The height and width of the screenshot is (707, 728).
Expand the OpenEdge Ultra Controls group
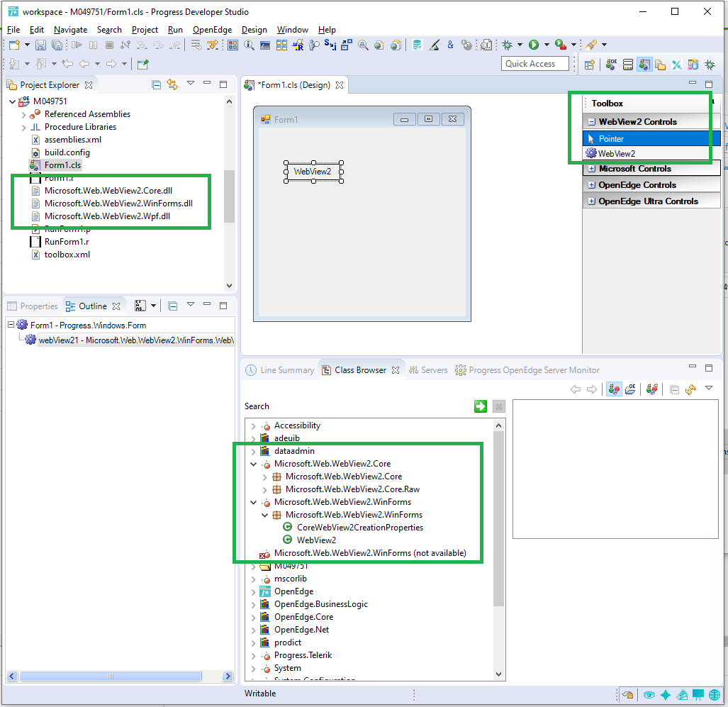coord(591,201)
